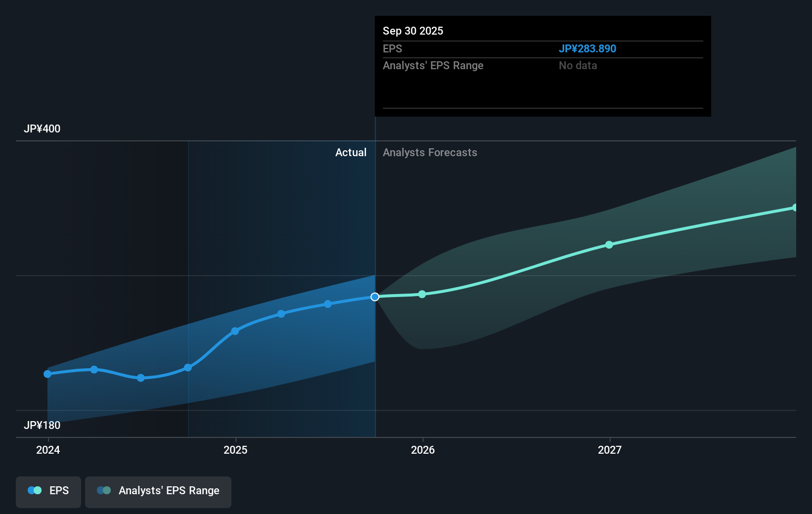This screenshot has width=812, height=514.
Task: Switch to the Actual section of the chart
Action: click(x=351, y=153)
